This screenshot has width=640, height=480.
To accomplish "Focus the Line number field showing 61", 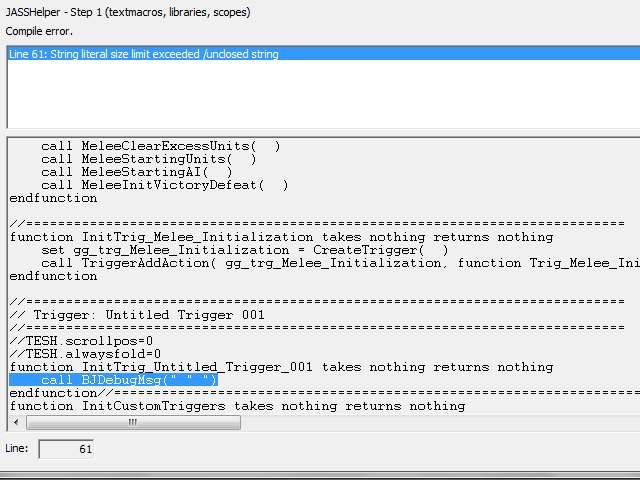I will 66,449.
